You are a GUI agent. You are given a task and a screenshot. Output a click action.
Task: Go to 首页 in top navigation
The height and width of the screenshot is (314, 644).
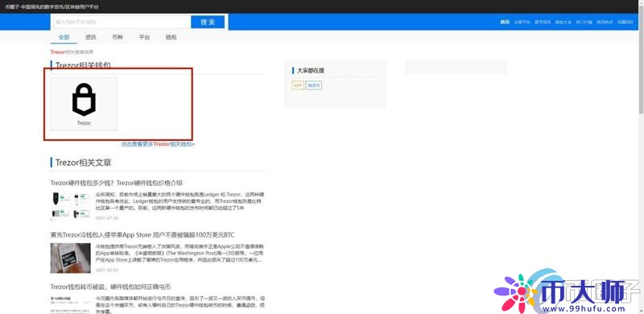pos(505,22)
